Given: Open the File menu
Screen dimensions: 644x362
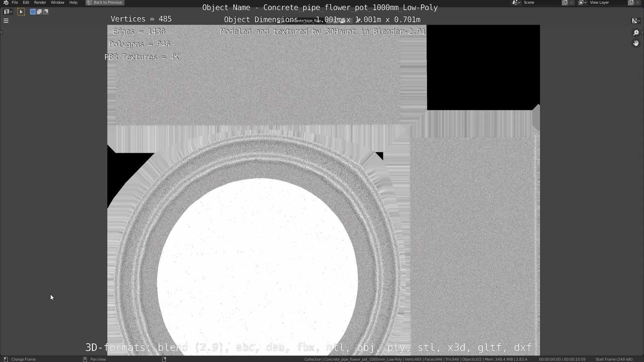Looking at the screenshot, I should coord(15,2).
